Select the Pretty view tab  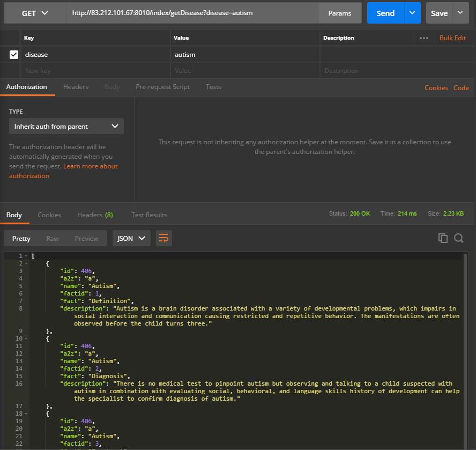pyautogui.click(x=21, y=239)
